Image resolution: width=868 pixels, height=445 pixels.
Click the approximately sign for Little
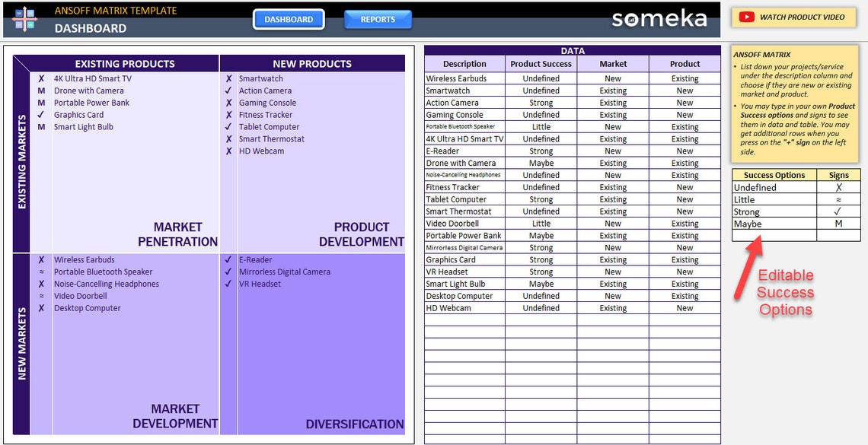pyautogui.click(x=838, y=199)
